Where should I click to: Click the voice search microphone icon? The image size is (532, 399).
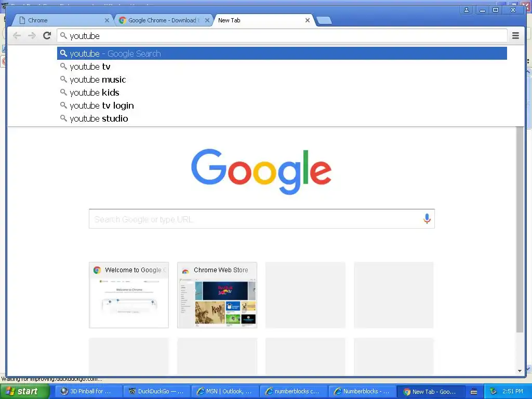(x=427, y=219)
